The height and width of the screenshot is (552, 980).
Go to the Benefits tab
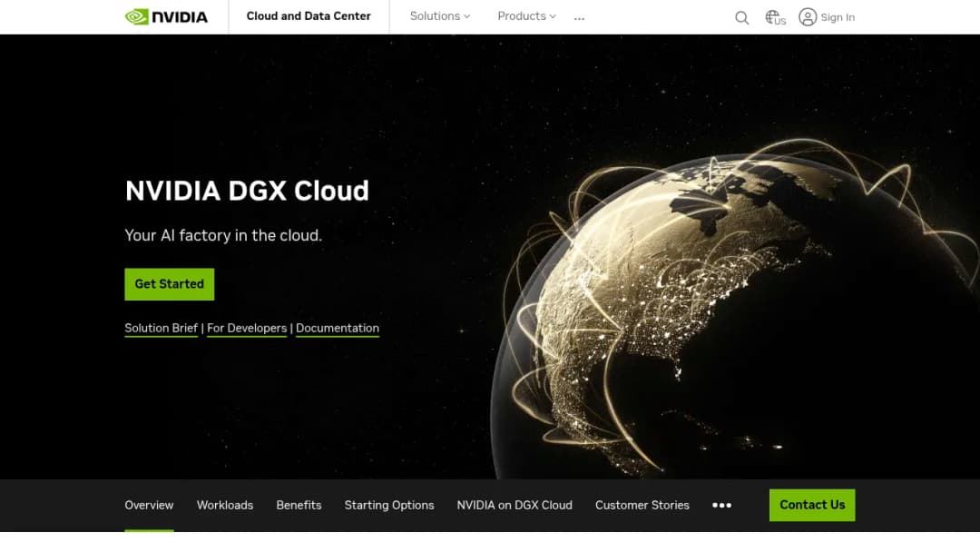click(299, 505)
